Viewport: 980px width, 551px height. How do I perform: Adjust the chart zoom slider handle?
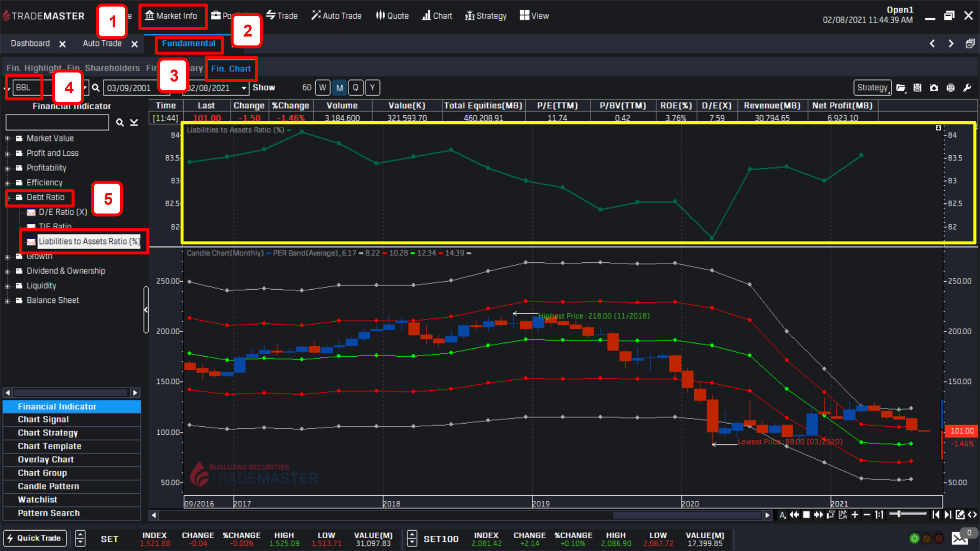click(x=899, y=514)
